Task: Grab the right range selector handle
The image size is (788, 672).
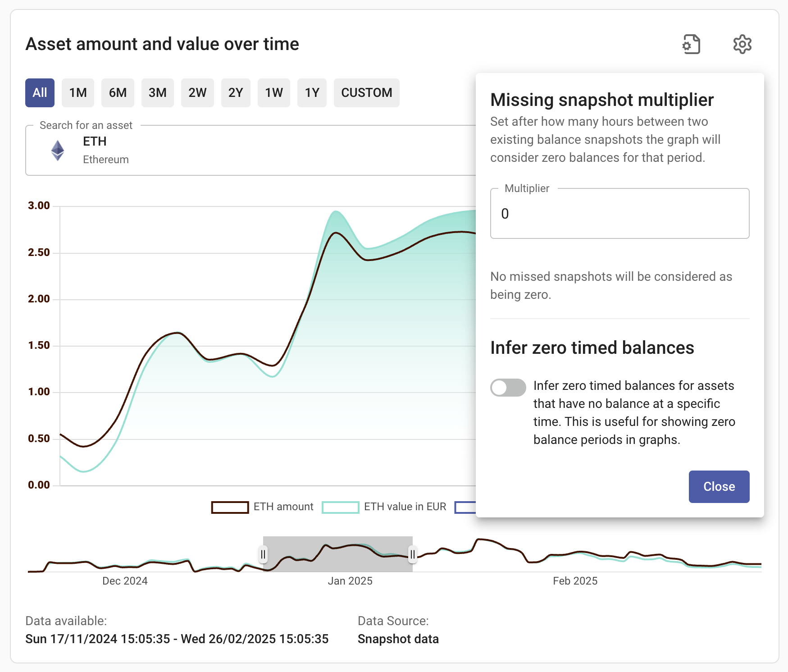Action: pos(412,554)
